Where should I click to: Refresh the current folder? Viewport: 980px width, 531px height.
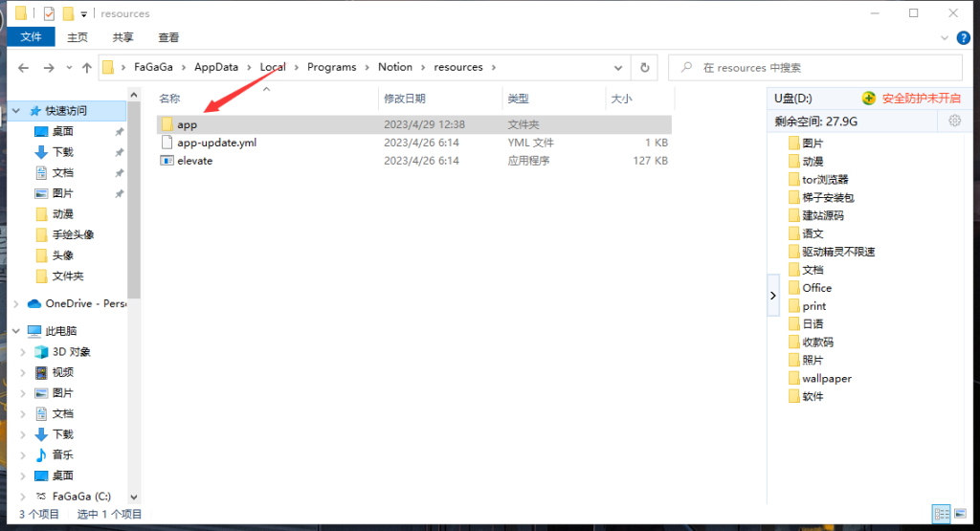(644, 68)
